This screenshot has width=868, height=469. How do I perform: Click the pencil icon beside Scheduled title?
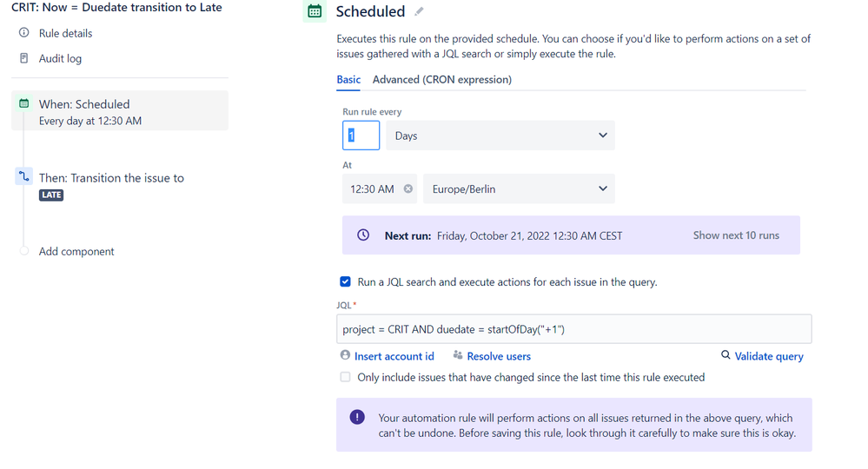[419, 11]
